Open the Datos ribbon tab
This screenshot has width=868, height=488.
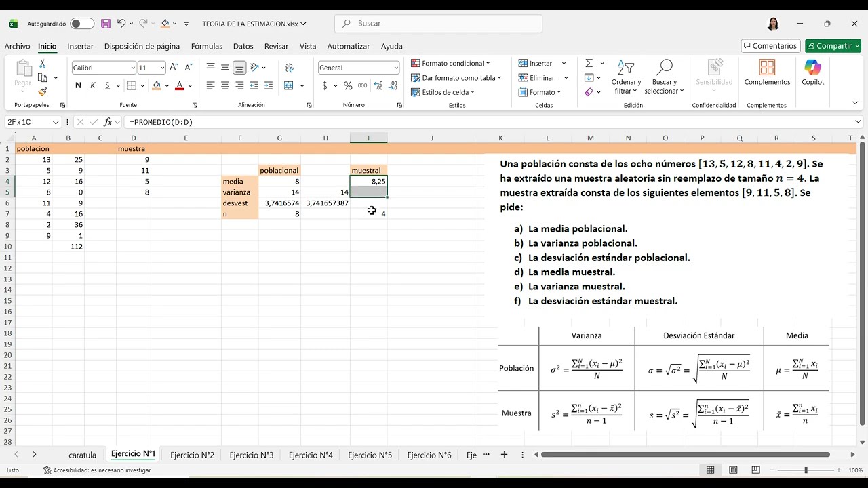[243, 46]
